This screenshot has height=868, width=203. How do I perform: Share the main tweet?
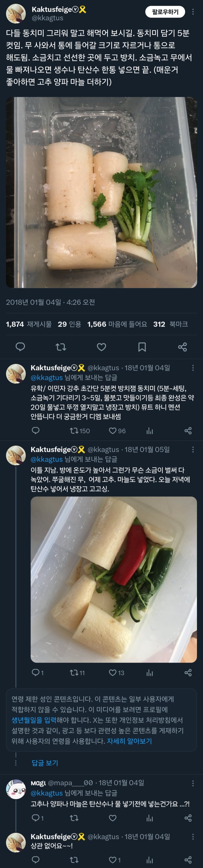click(183, 347)
